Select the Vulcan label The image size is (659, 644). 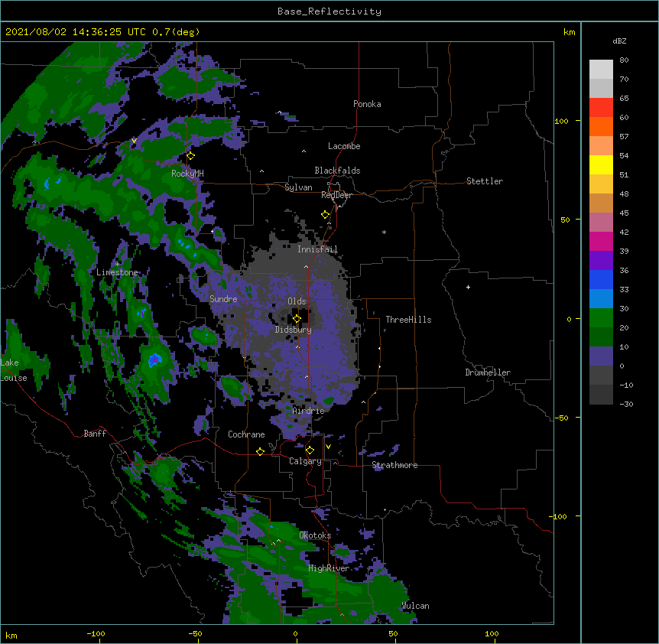[x=415, y=606]
